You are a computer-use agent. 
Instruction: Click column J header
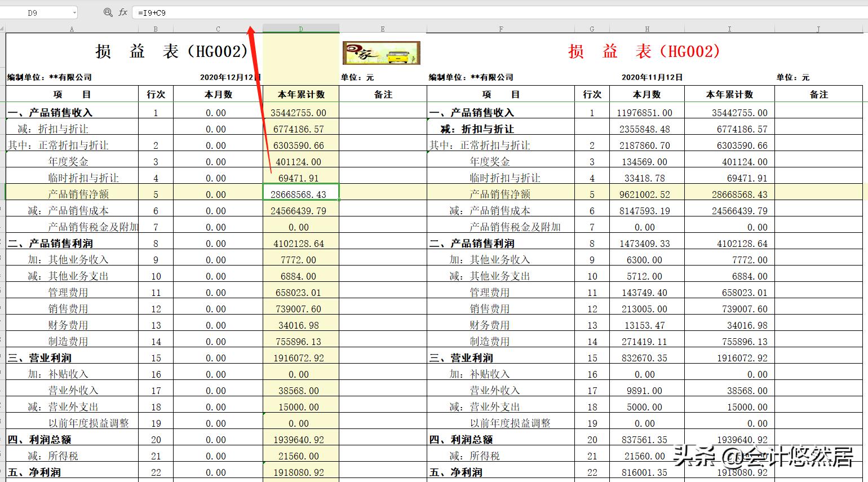817,28
